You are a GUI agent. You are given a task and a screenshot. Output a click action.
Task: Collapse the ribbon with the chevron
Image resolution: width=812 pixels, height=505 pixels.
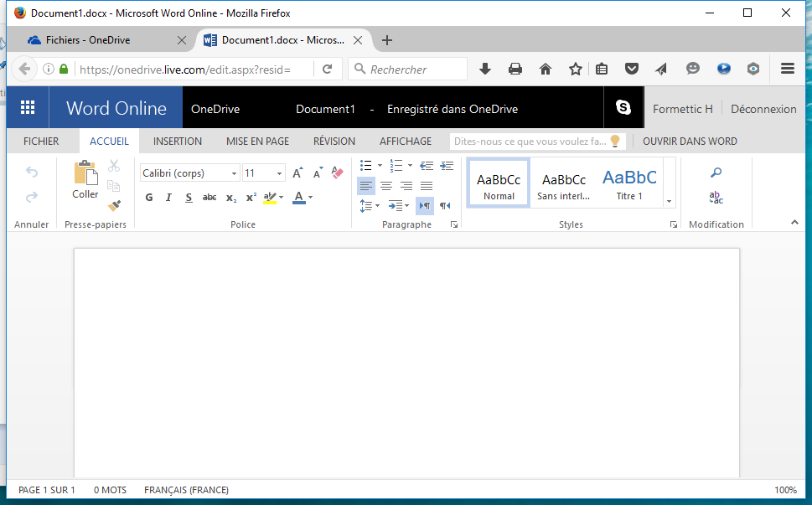click(x=794, y=223)
